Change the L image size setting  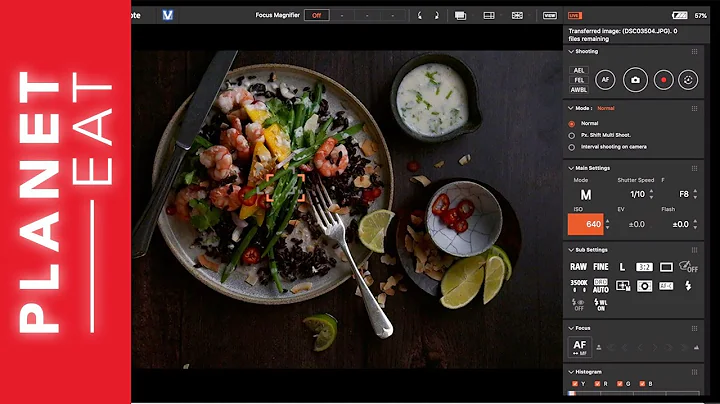[x=622, y=267]
